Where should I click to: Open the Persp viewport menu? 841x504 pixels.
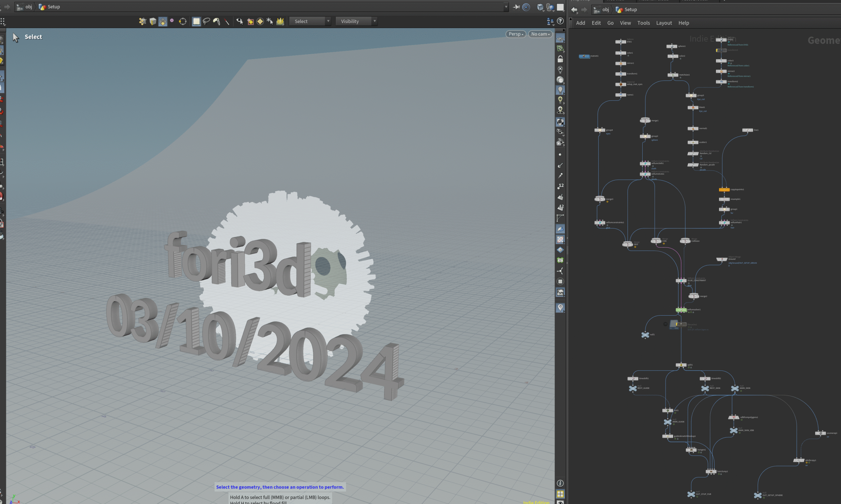click(x=516, y=34)
